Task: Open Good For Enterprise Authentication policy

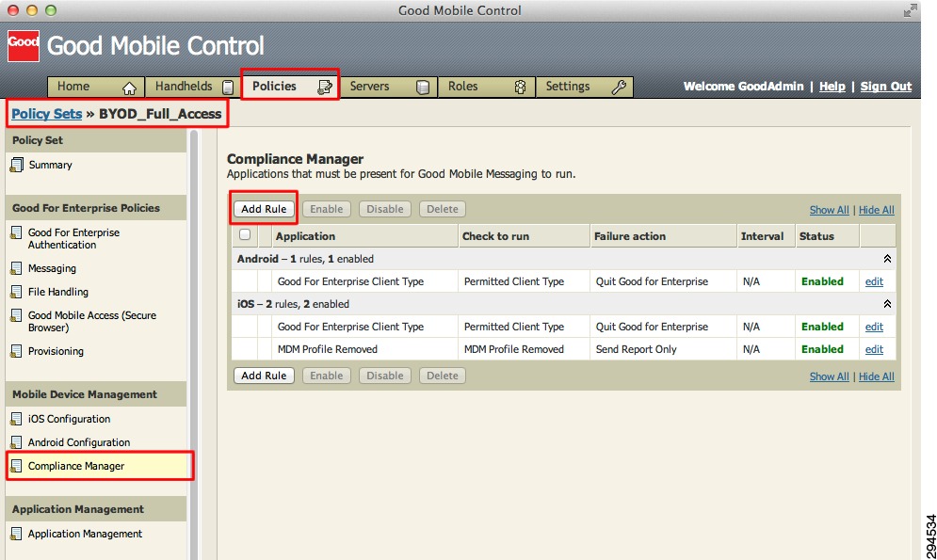Action: pos(73,239)
